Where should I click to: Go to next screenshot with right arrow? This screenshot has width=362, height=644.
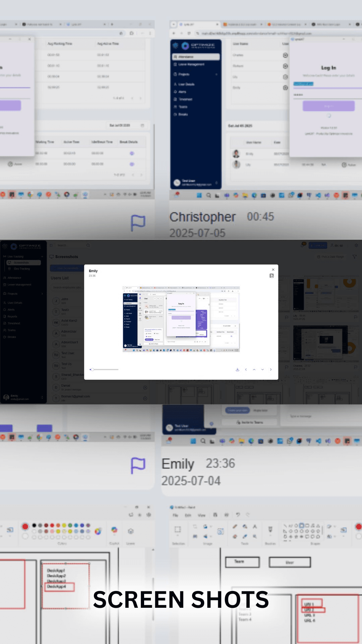coord(271,370)
